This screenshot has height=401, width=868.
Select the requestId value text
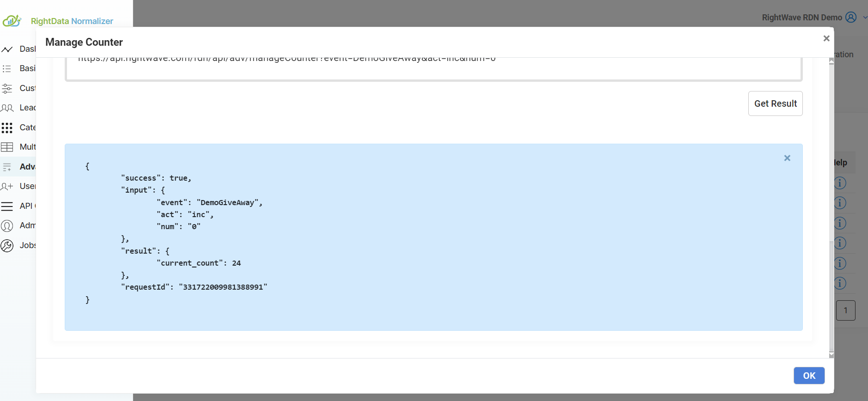tap(223, 287)
